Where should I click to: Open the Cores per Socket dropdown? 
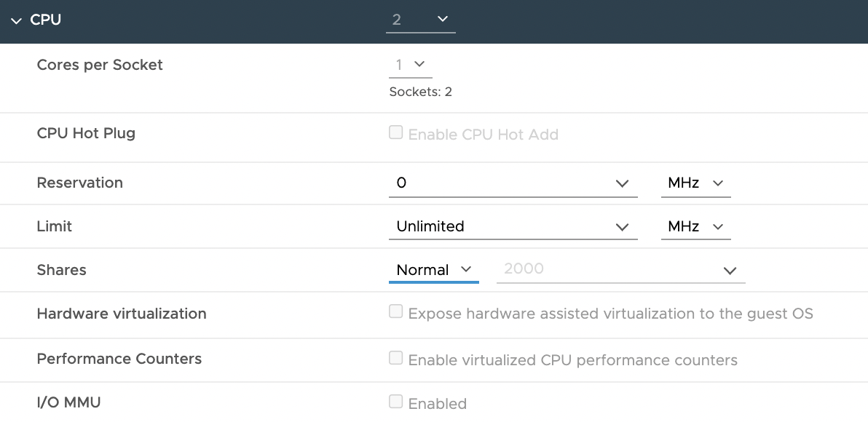point(410,65)
